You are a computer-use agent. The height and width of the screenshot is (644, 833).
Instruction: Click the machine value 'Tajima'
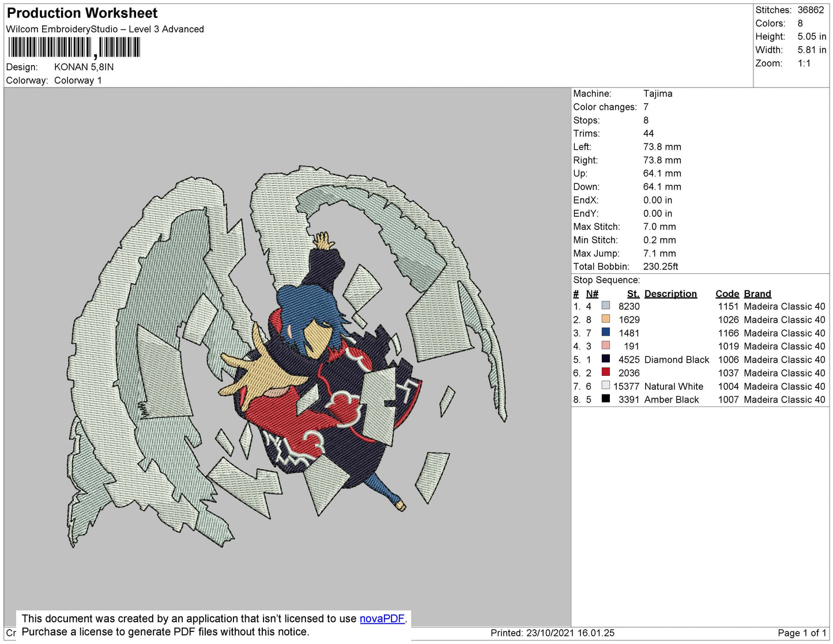click(x=658, y=93)
